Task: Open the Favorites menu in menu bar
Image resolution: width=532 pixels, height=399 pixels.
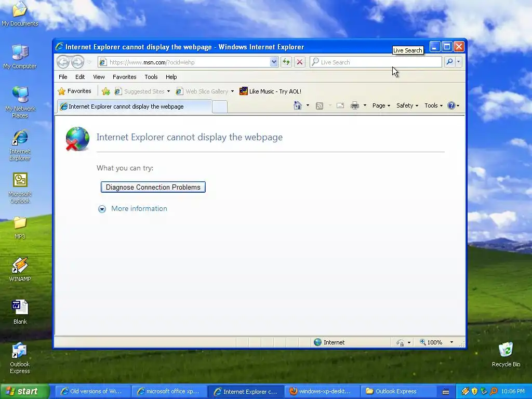Action: (125, 77)
